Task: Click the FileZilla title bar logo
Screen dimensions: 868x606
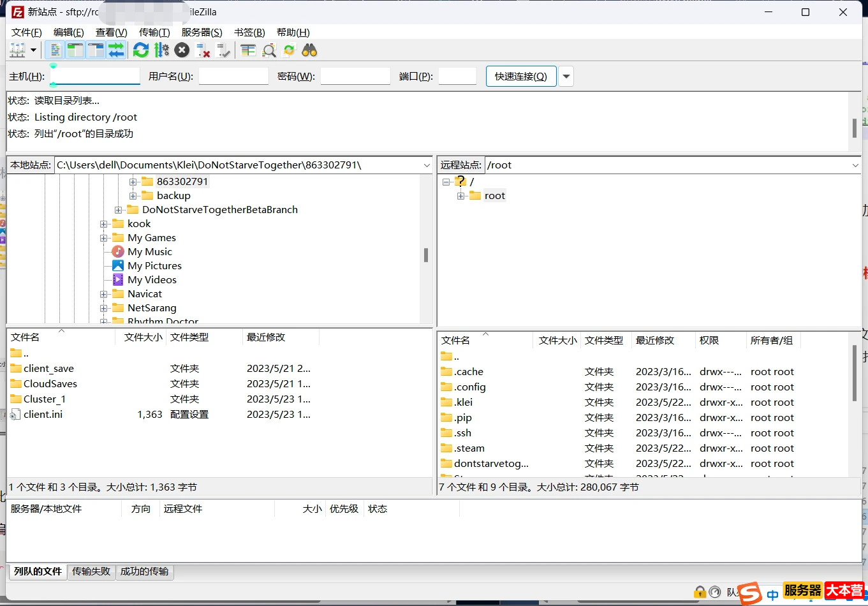Action: click(x=17, y=12)
